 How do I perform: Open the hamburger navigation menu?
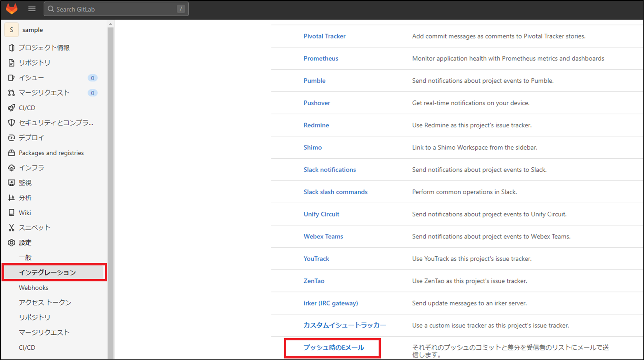coord(32,9)
